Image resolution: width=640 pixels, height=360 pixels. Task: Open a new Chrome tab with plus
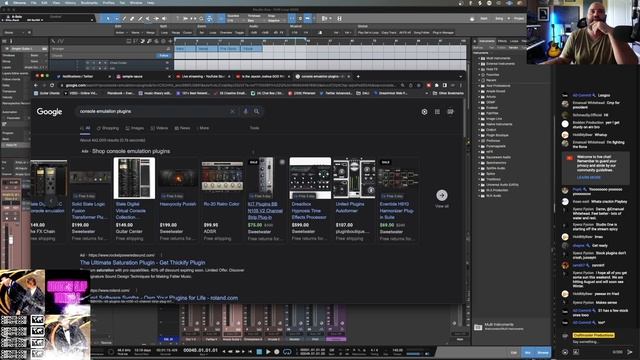point(358,76)
